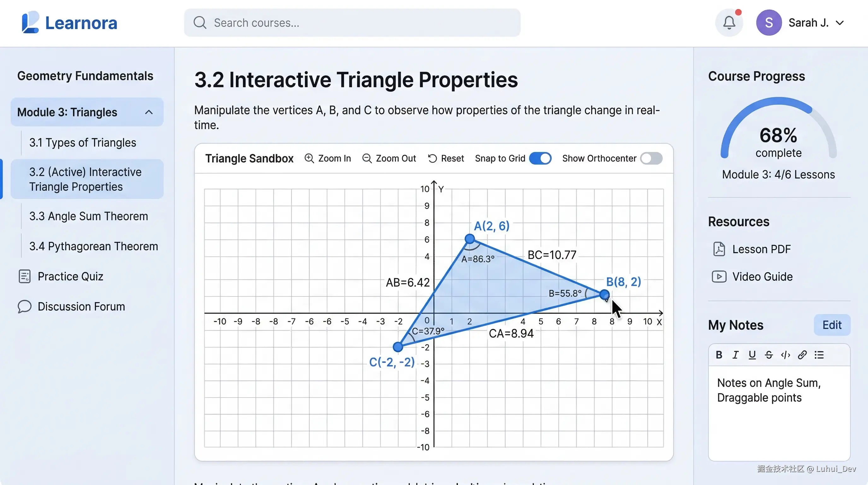Click the Edit button for My Notes

(x=832, y=325)
